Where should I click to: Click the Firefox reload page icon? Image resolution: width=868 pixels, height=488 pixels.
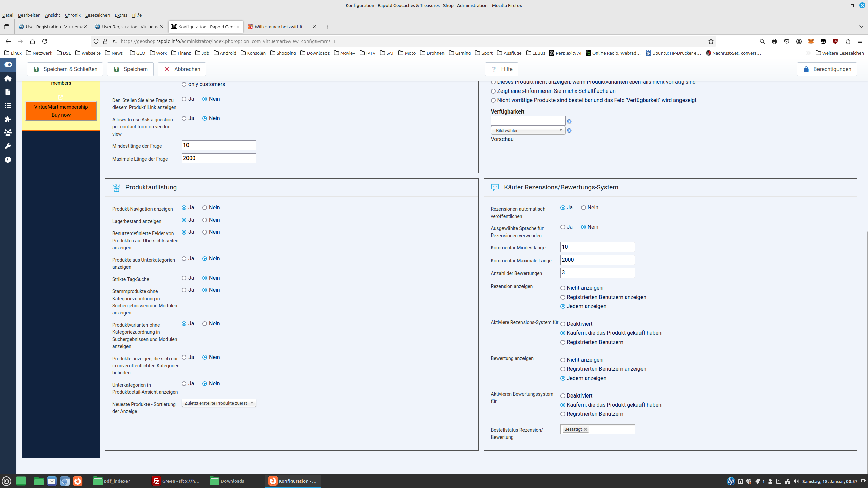(x=45, y=41)
